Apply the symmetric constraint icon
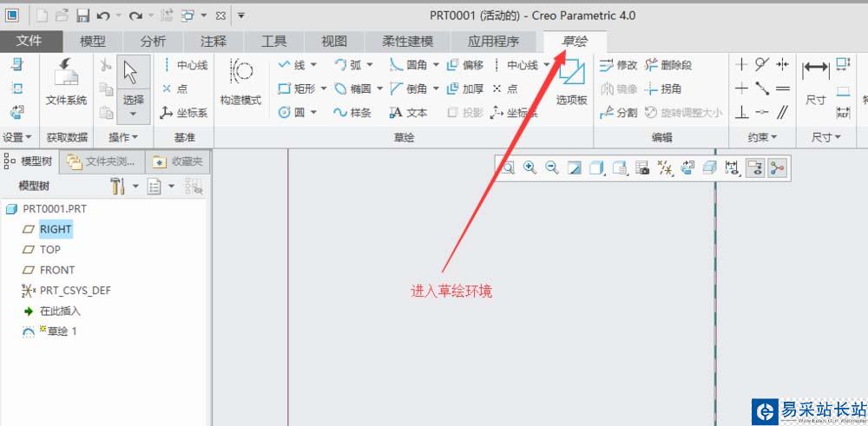The width and height of the screenshot is (868, 426). pyautogui.click(x=782, y=65)
